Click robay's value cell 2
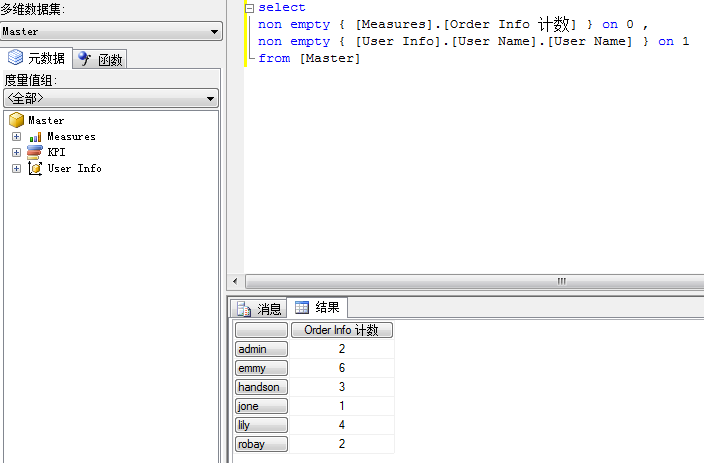 (x=342, y=444)
